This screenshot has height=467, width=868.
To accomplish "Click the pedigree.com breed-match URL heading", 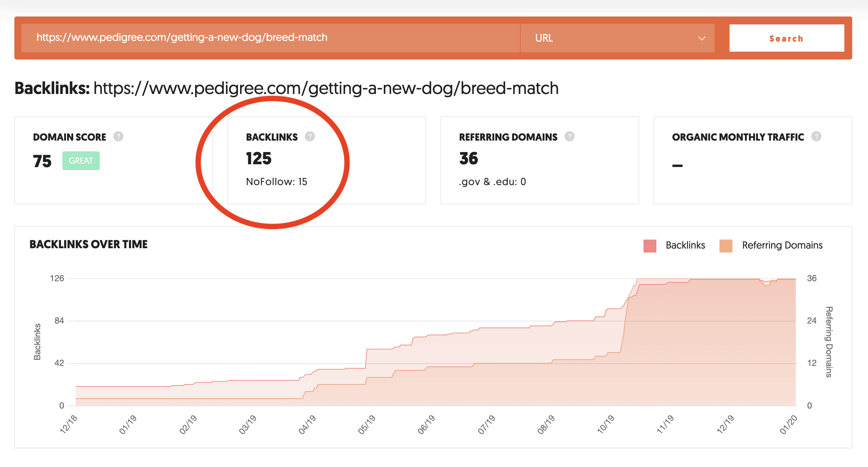I will pyautogui.click(x=325, y=88).
